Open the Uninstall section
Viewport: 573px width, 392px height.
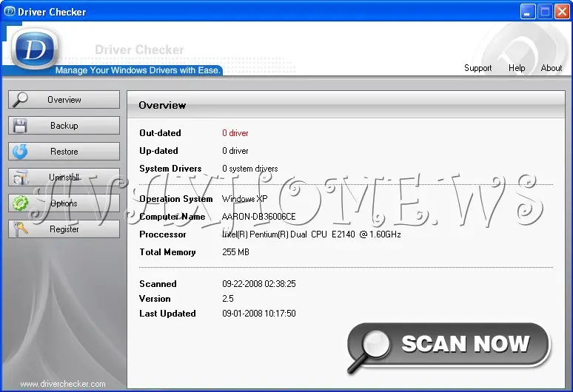point(64,178)
